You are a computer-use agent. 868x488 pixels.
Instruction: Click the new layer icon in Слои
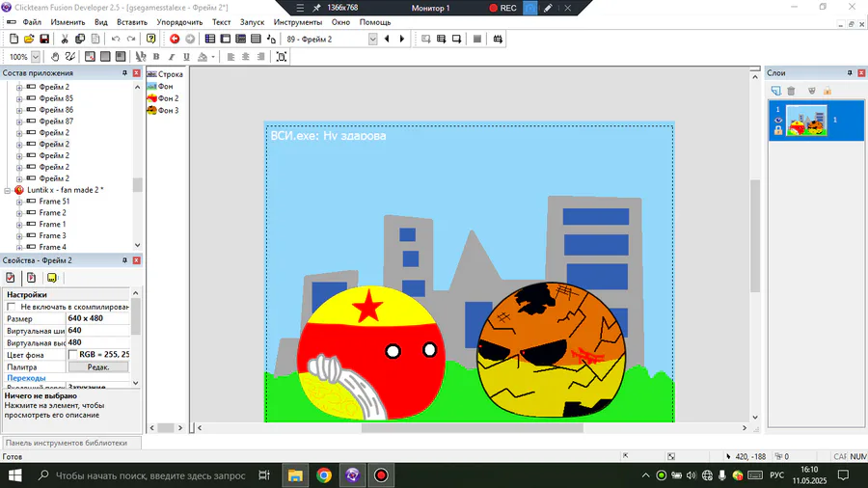[775, 91]
